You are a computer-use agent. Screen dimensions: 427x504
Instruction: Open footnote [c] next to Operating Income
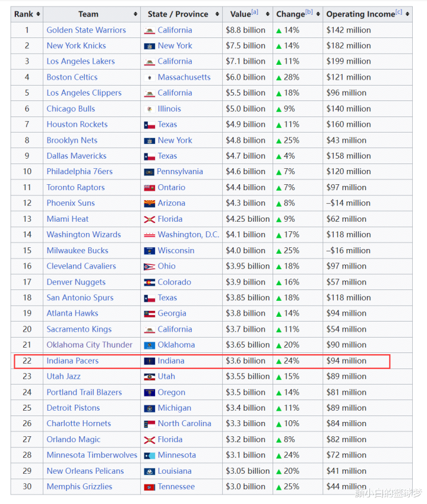(398, 12)
